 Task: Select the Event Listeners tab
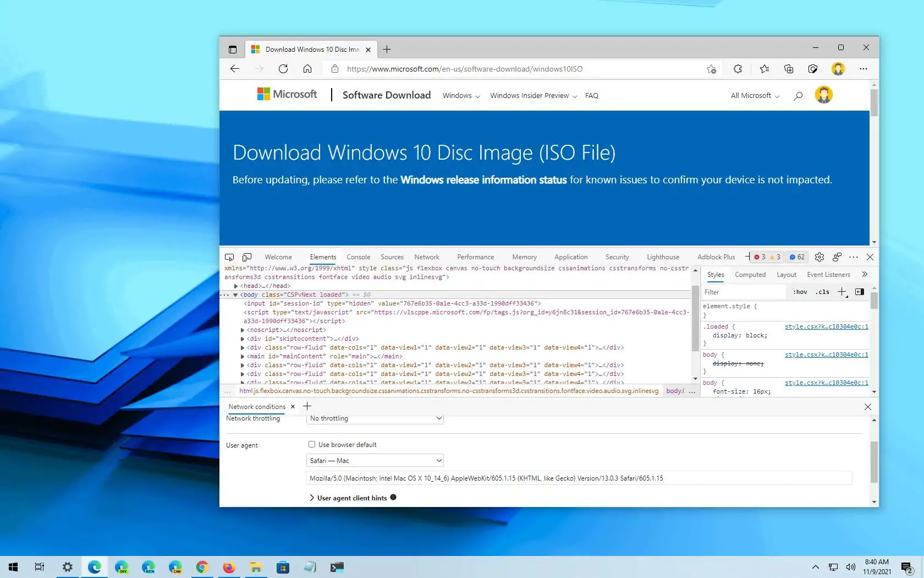(x=828, y=275)
